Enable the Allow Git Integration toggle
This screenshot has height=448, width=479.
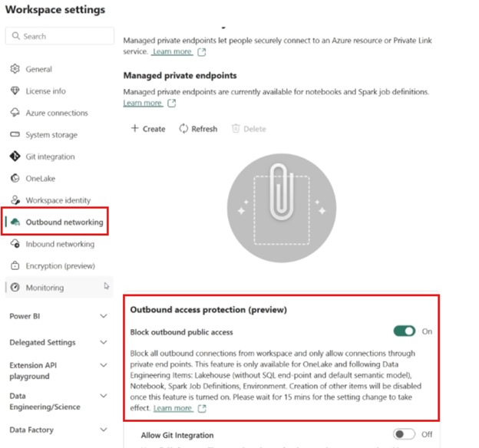click(x=404, y=434)
